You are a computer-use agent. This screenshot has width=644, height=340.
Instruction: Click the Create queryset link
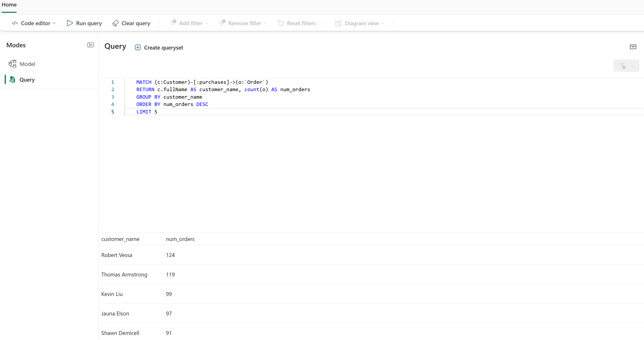(163, 47)
